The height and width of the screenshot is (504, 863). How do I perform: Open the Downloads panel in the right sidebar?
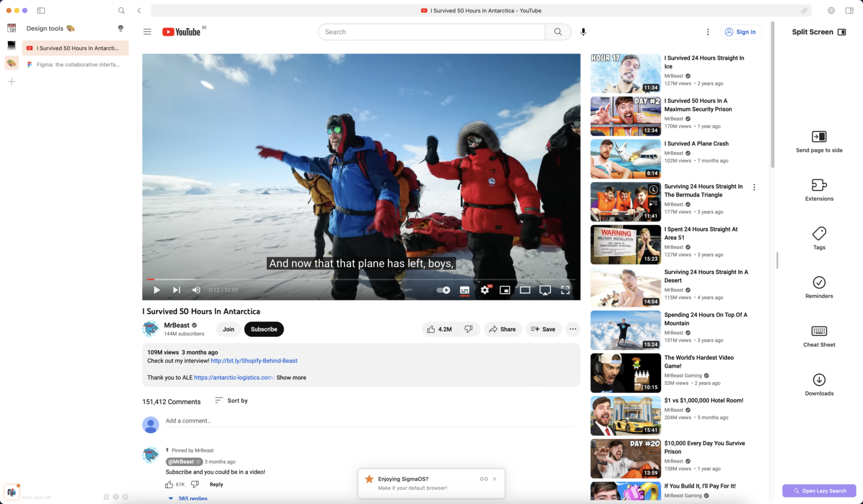(x=819, y=385)
